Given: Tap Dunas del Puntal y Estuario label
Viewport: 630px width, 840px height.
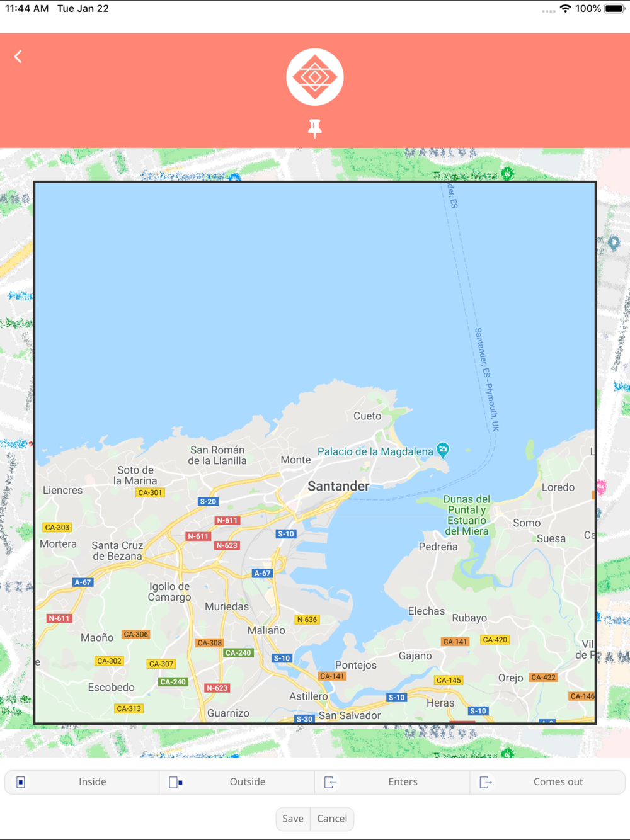Looking at the screenshot, I should coord(467,515).
